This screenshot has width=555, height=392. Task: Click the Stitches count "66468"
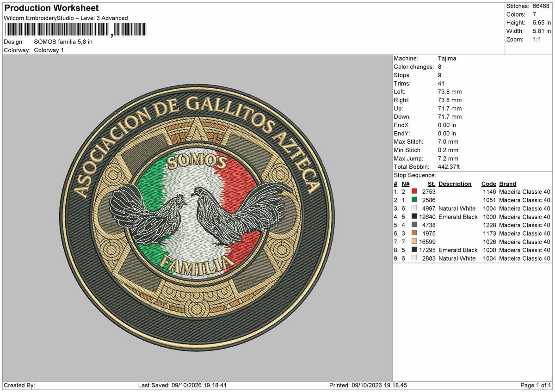[542, 6]
